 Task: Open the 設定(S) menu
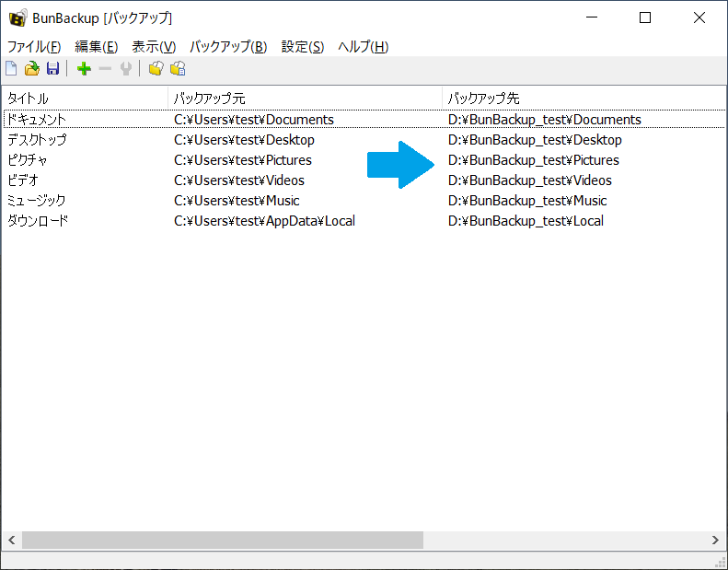coord(303,46)
